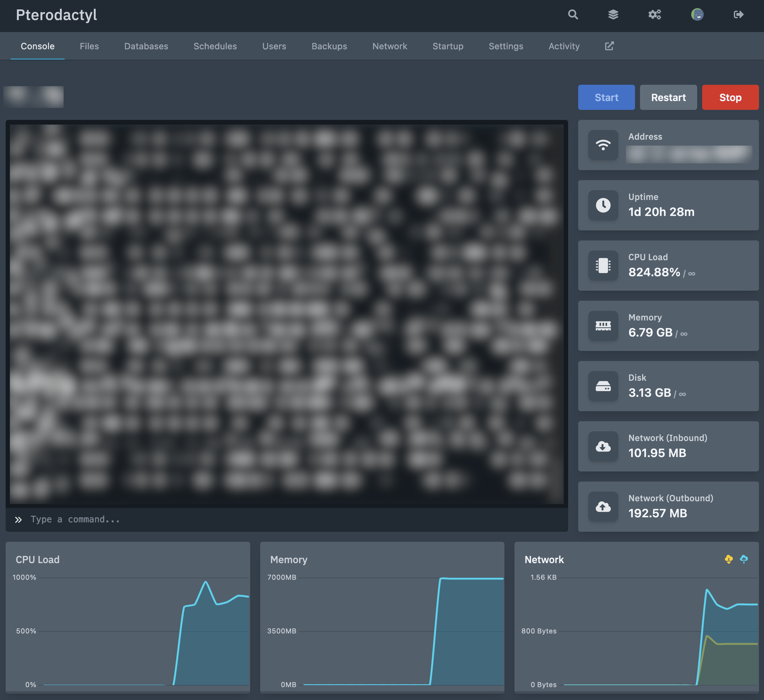Image resolution: width=764 pixels, height=700 pixels.
Task: Click the sign out icon
Action: click(x=739, y=15)
